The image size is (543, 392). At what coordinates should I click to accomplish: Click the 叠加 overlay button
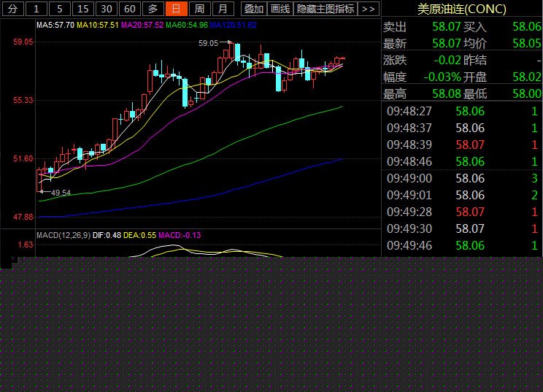tap(253, 9)
